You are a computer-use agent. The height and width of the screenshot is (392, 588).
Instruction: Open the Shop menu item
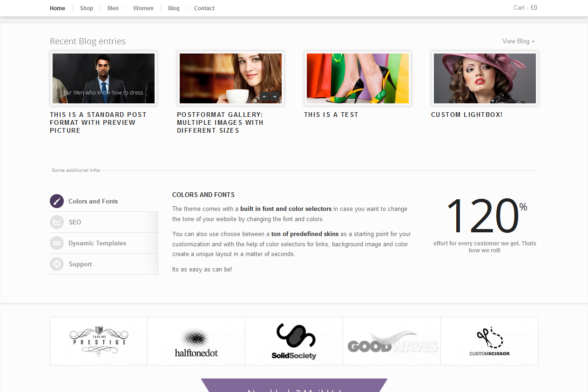(87, 8)
